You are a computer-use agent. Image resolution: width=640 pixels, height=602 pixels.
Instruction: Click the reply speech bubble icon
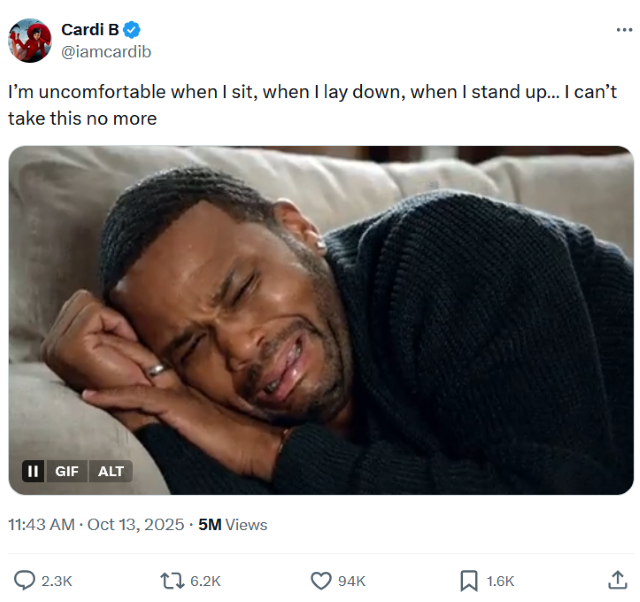(24, 580)
